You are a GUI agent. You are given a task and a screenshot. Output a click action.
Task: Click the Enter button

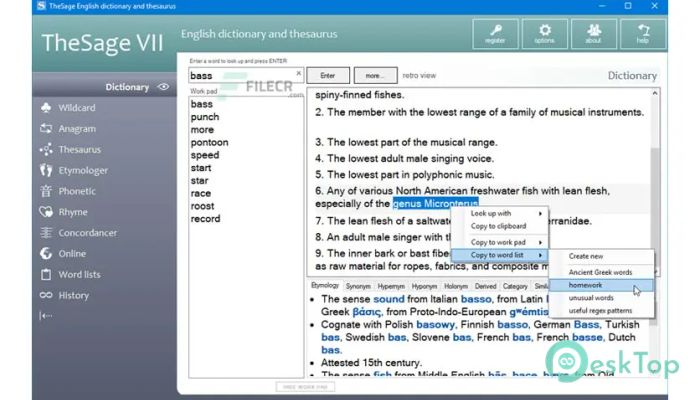tap(328, 75)
